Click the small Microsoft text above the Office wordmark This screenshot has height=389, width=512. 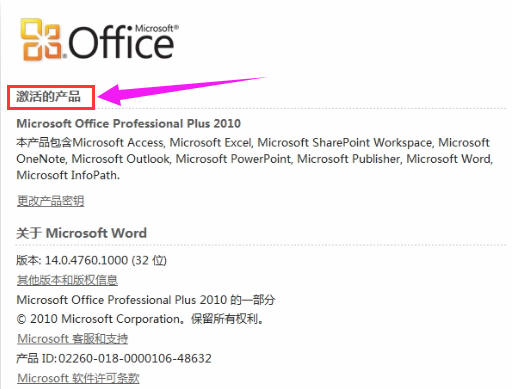point(157,28)
